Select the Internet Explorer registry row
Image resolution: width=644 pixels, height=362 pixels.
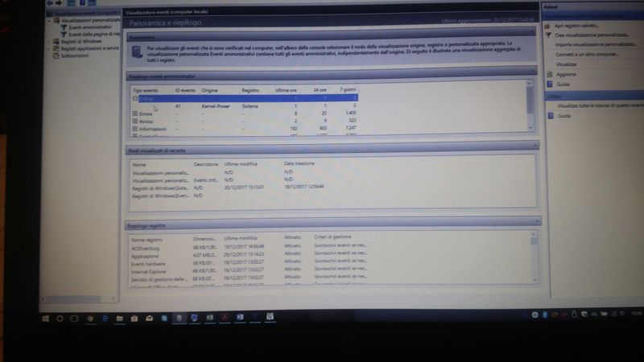[249, 270]
